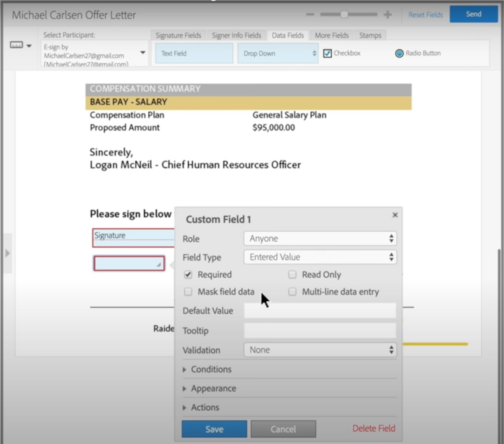Click the General Salary Plan text

click(289, 115)
